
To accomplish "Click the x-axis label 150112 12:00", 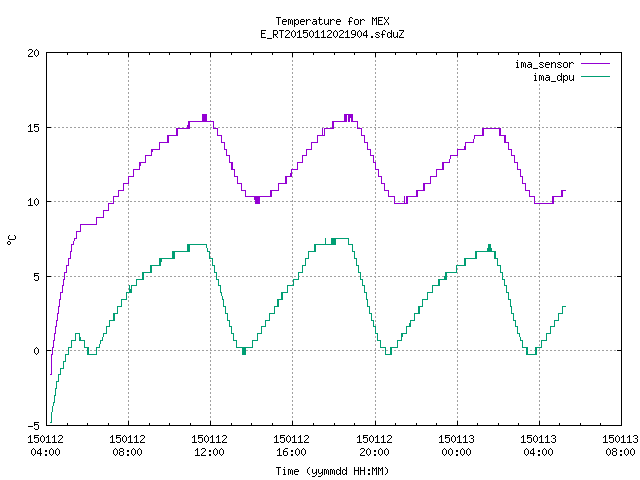I will (x=209, y=446).
